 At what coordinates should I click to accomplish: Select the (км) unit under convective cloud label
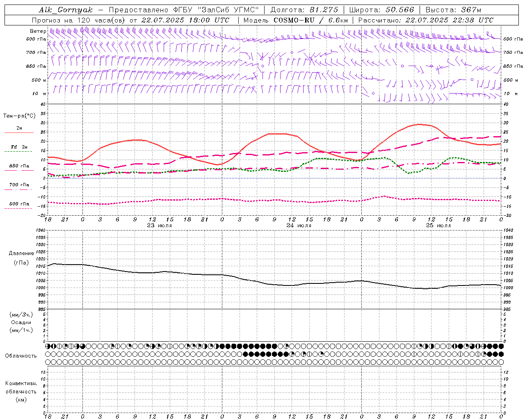click(x=21, y=399)
